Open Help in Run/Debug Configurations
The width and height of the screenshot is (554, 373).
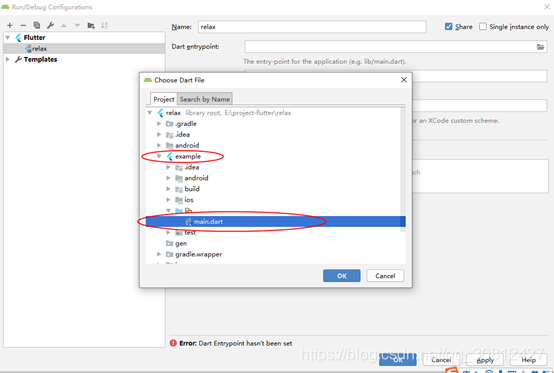tap(529, 360)
